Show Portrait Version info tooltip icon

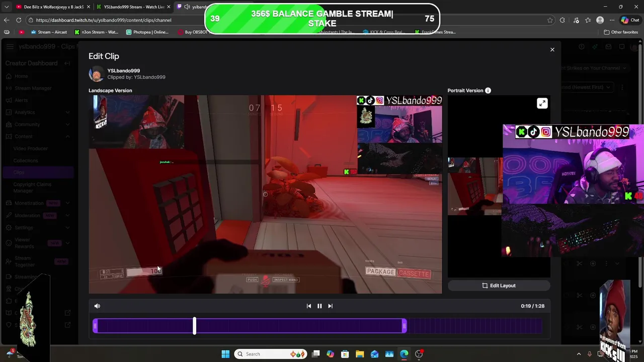(x=488, y=90)
